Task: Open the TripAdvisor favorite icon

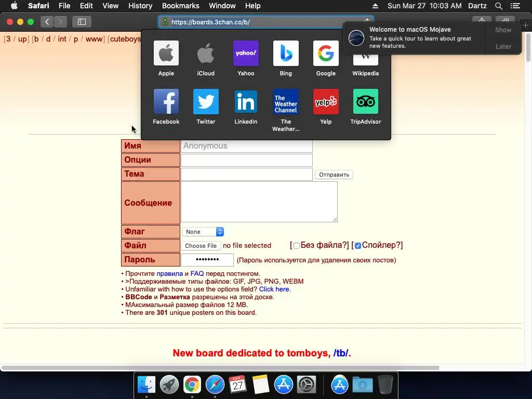Action: (x=365, y=101)
